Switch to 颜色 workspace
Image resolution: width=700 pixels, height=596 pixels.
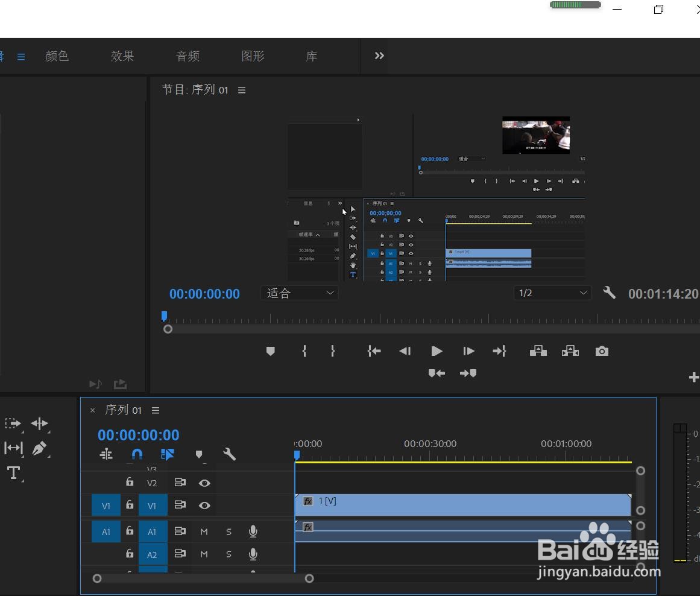click(x=57, y=56)
